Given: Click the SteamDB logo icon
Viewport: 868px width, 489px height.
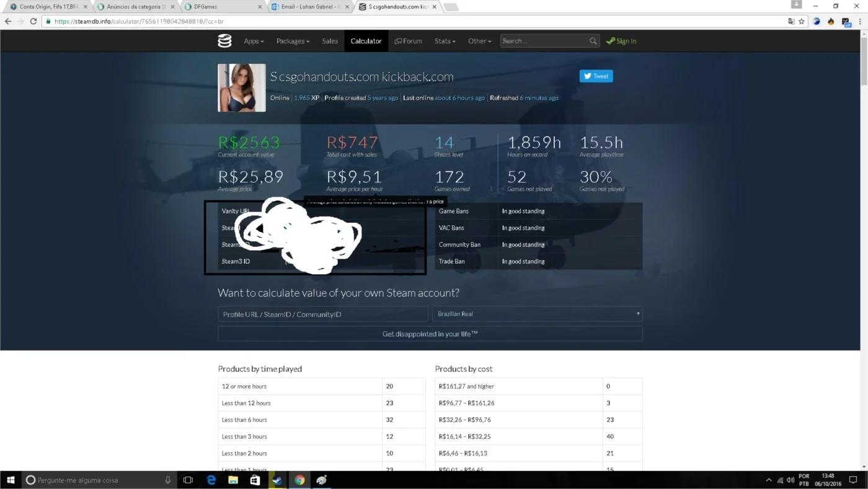Looking at the screenshot, I should pos(224,41).
